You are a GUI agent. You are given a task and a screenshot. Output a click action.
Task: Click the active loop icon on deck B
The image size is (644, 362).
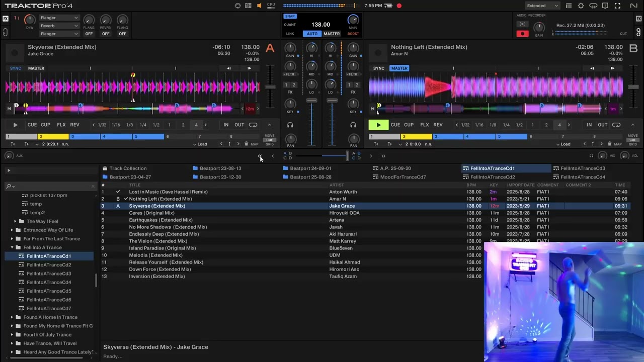coord(616,125)
